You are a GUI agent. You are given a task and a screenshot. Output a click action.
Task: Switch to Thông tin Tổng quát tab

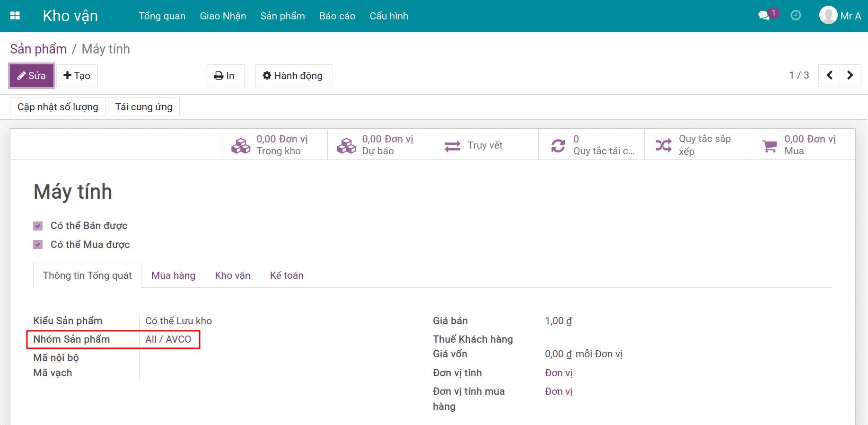tap(88, 275)
